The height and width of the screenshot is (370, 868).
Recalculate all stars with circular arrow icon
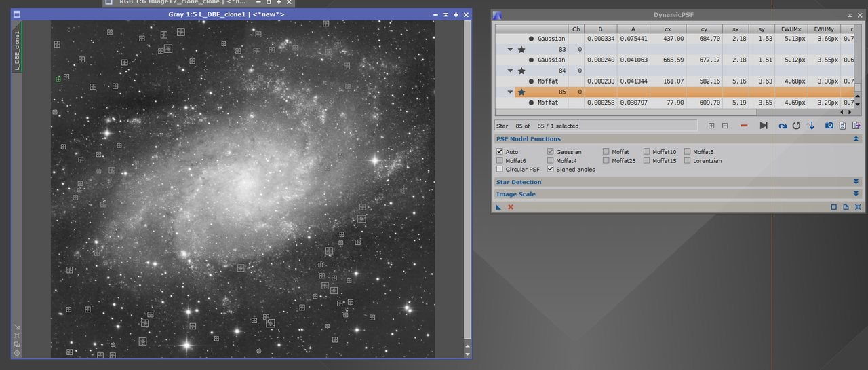coord(797,126)
